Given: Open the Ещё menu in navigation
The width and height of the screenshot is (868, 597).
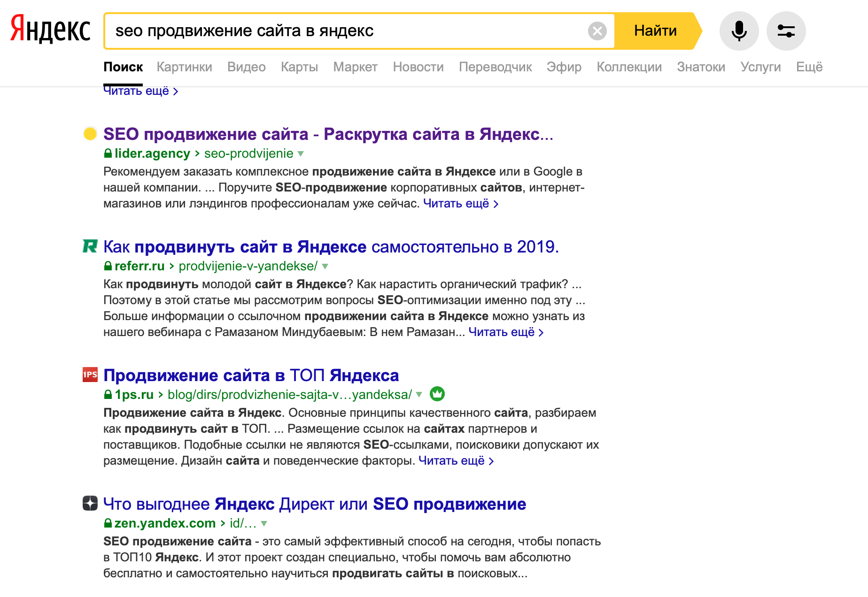Looking at the screenshot, I should pos(809,67).
